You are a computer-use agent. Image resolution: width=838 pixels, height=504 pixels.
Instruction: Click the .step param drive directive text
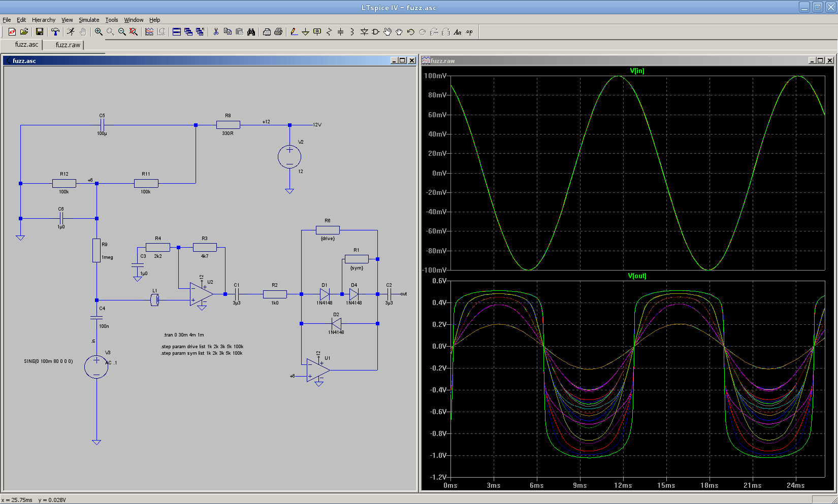(x=202, y=347)
